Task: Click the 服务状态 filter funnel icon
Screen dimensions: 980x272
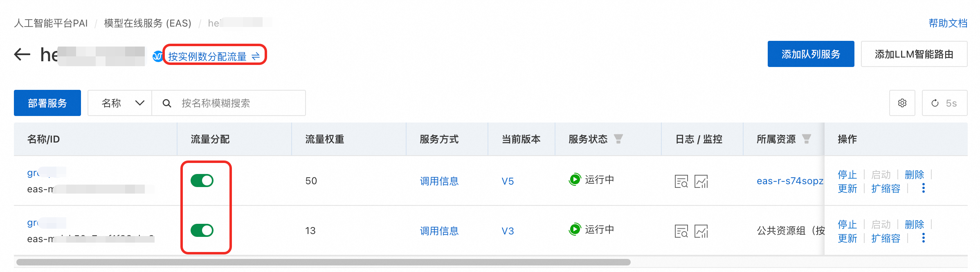Action: coord(618,139)
